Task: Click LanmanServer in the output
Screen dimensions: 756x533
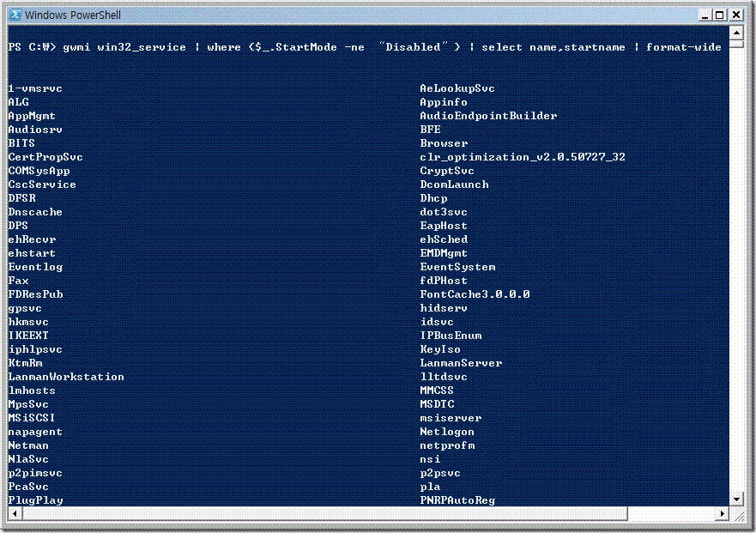Action: click(x=461, y=363)
